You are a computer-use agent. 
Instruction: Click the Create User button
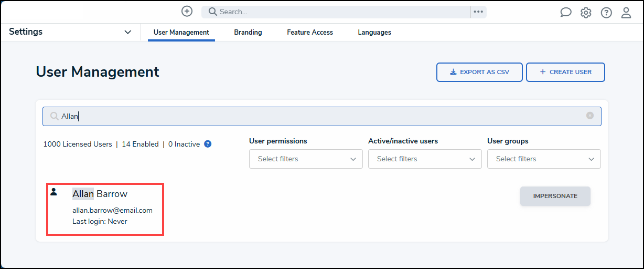[x=565, y=72]
